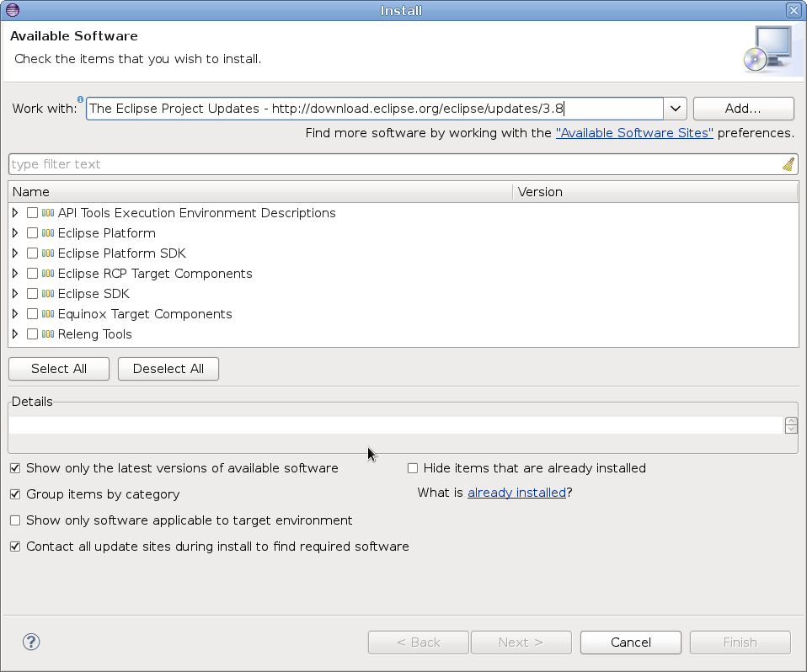
Task: Enable Hide items that are already installed
Action: point(412,468)
